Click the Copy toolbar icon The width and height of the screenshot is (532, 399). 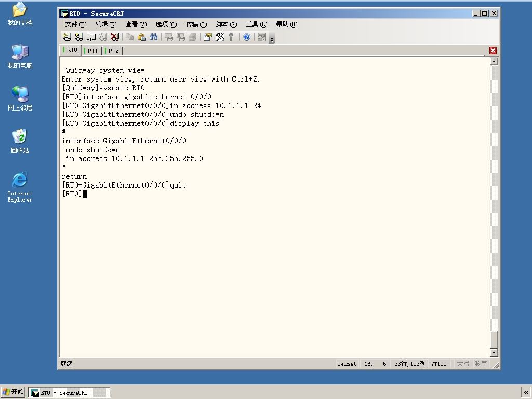pyautogui.click(x=129, y=37)
